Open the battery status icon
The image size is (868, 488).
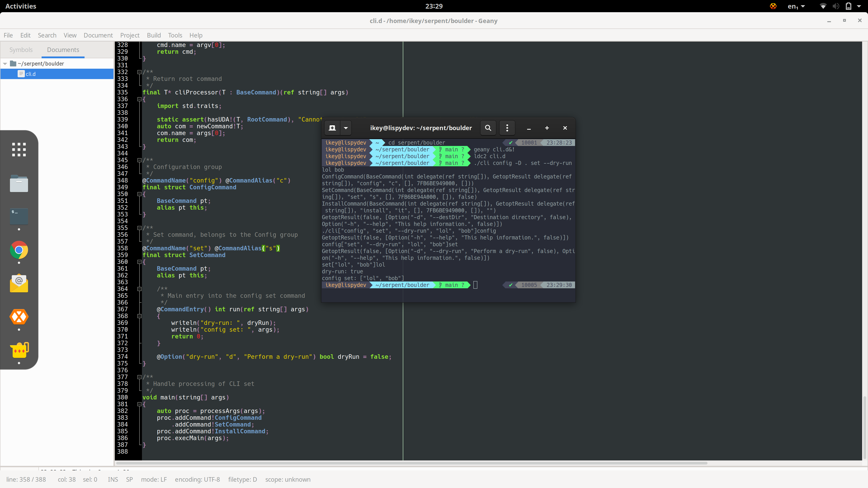pyautogui.click(x=849, y=6)
